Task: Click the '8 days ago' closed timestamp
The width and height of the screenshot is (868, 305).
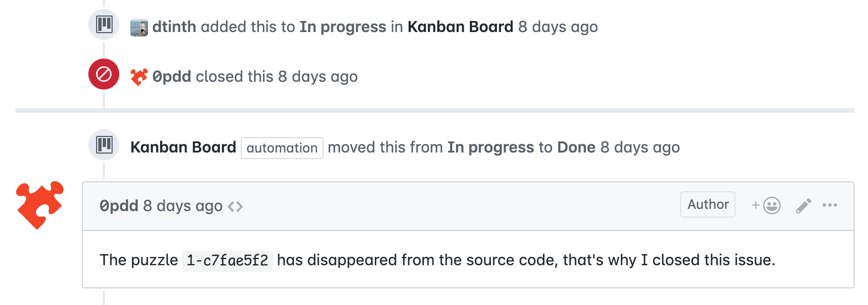Action: [x=317, y=77]
